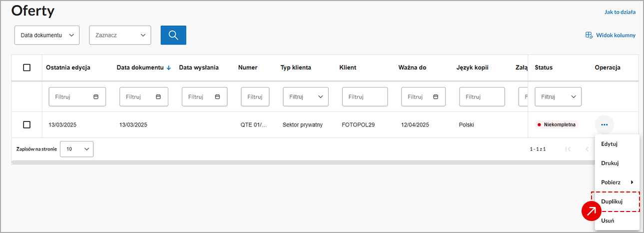Open the Typ klienta filter dropdown
The height and width of the screenshot is (233, 644).
pyautogui.click(x=305, y=97)
